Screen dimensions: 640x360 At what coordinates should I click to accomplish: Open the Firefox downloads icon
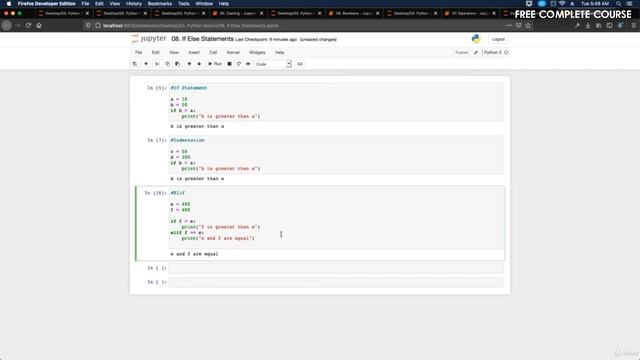tap(588, 25)
